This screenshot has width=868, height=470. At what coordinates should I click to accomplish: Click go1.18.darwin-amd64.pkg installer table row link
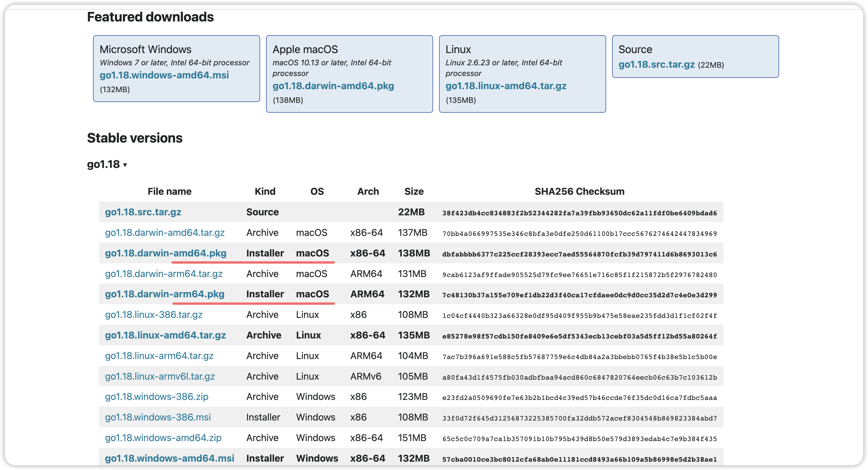[x=166, y=253]
